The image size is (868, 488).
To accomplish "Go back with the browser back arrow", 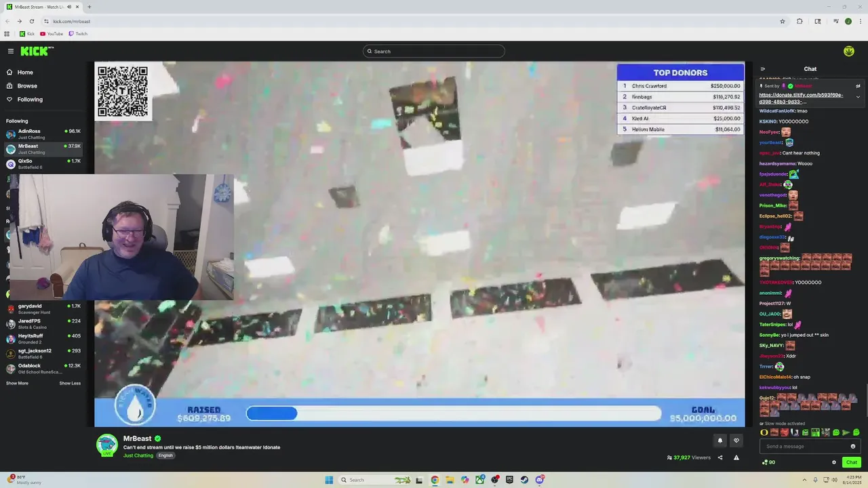I will coord(7,21).
